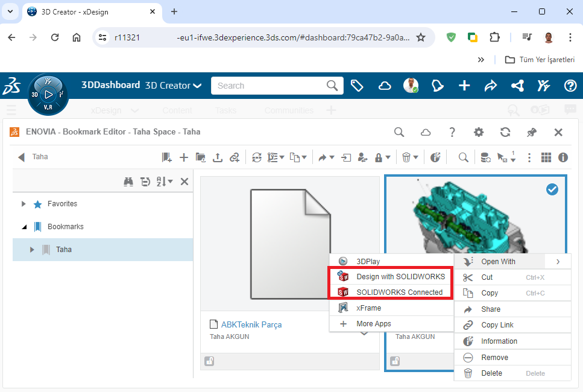Click the binoculars find icon in tree panel
This screenshot has width=583, height=392.
(x=128, y=182)
